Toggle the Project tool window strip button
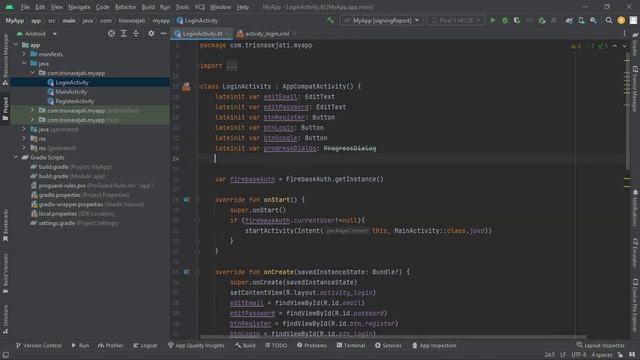 click(x=5, y=109)
